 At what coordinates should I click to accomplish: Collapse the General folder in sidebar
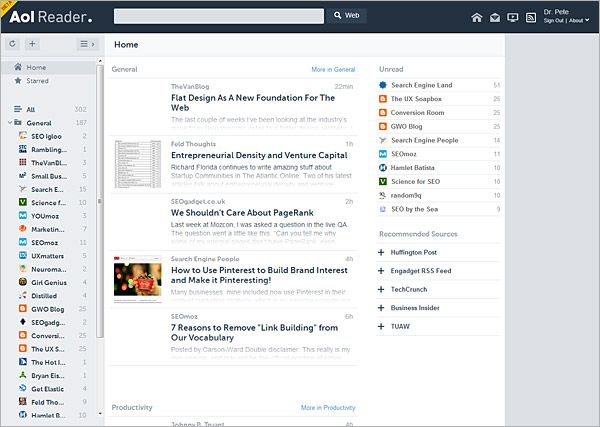(x=8, y=123)
